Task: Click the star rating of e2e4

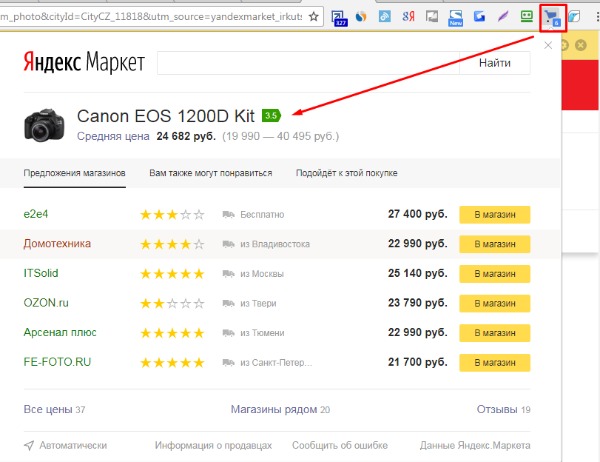Action: [172, 214]
